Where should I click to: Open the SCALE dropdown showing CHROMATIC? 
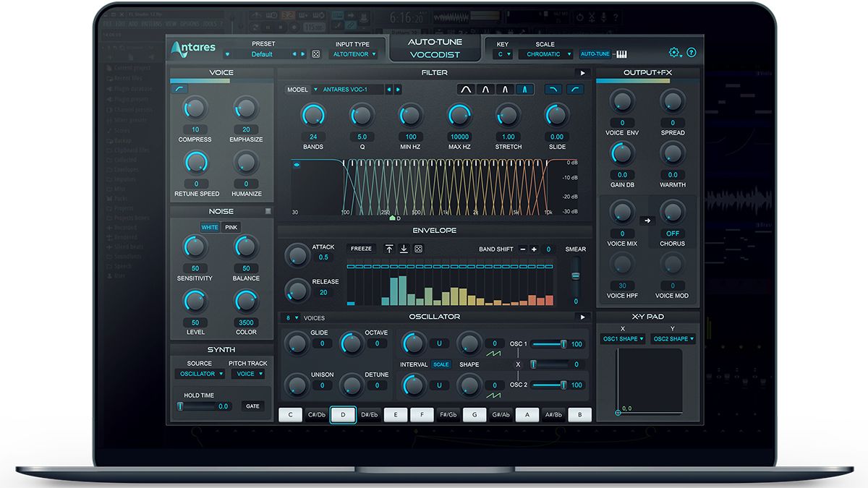click(x=546, y=53)
